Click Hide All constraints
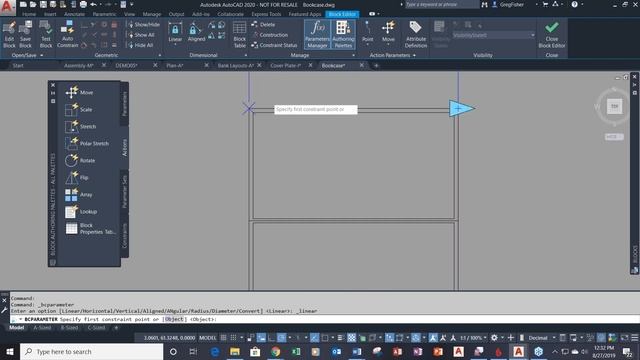Screen dimensions: 640x360 pyautogui.click(x=141, y=45)
